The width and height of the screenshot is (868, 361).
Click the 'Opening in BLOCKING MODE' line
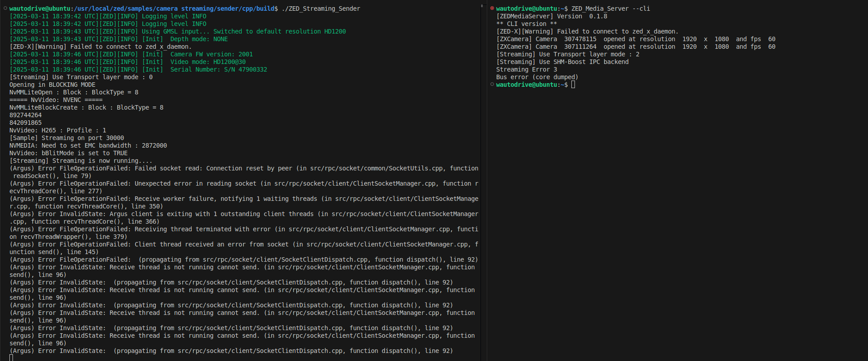52,85
